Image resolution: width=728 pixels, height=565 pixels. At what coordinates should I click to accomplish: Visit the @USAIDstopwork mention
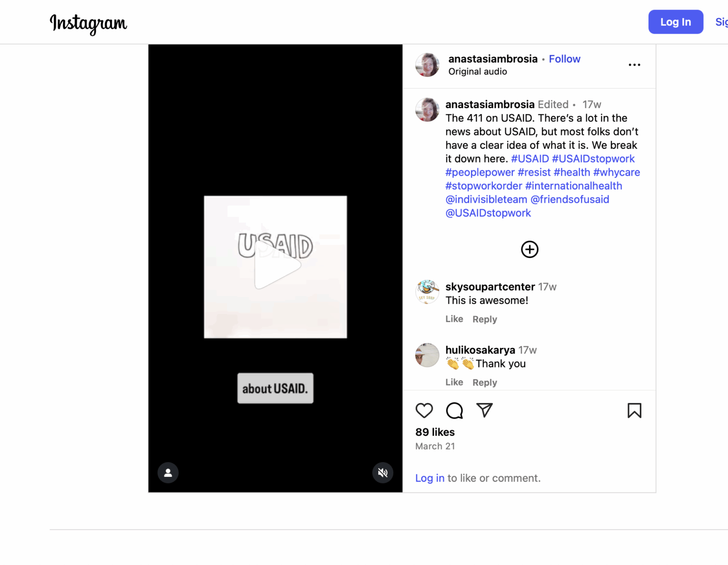pyautogui.click(x=488, y=213)
